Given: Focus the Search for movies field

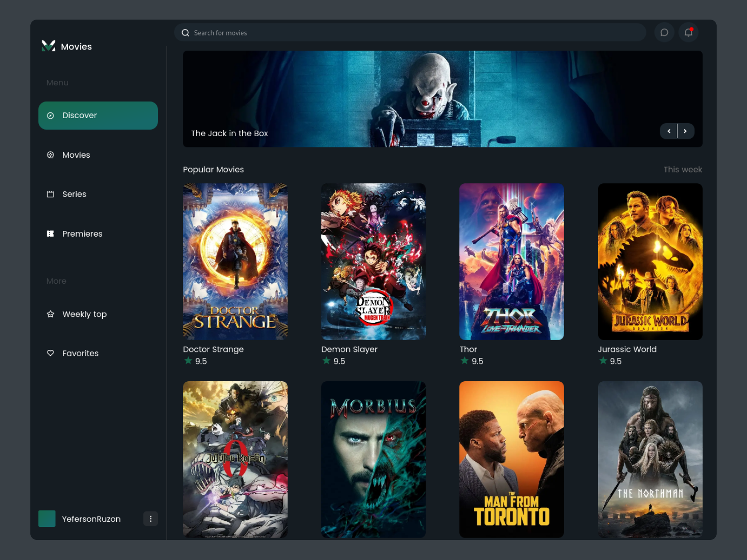Looking at the screenshot, I should (410, 33).
